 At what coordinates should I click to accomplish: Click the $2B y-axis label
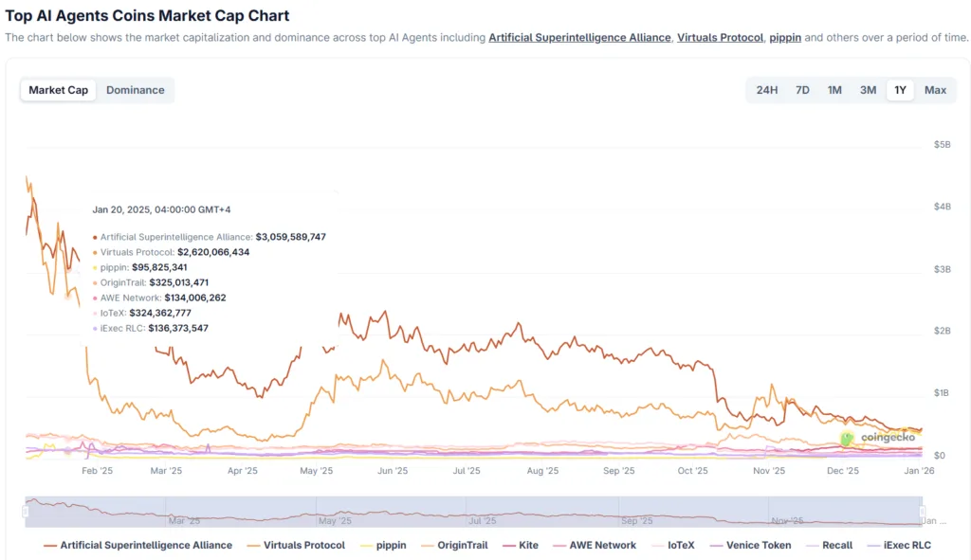pos(942,331)
